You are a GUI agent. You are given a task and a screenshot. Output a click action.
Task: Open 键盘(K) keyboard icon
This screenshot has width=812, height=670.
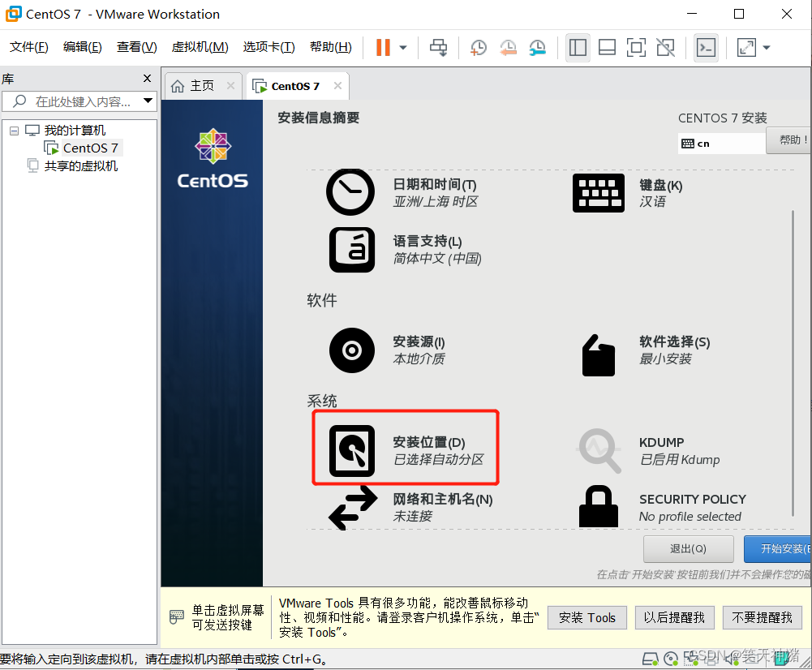[x=598, y=193]
